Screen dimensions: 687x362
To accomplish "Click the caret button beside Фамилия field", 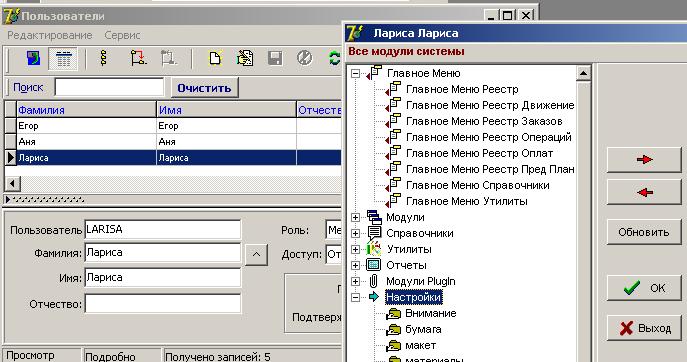I will tap(256, 254).
